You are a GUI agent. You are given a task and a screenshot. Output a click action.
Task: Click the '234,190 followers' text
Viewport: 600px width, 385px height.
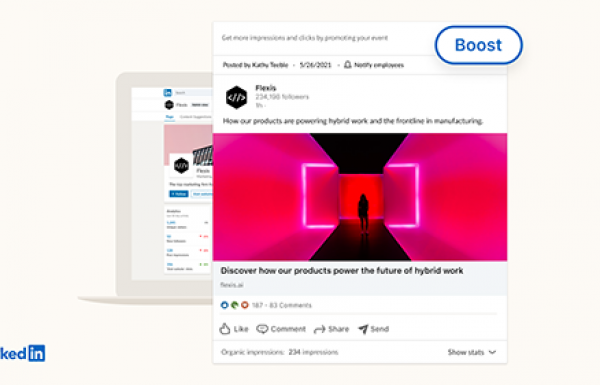(282, 97)
